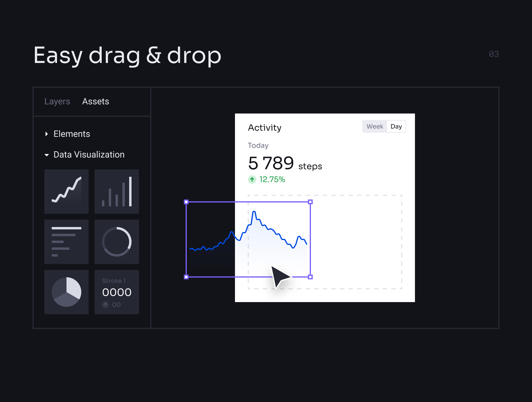Choose the circular progress ring asset

click(x=117, y=241)
